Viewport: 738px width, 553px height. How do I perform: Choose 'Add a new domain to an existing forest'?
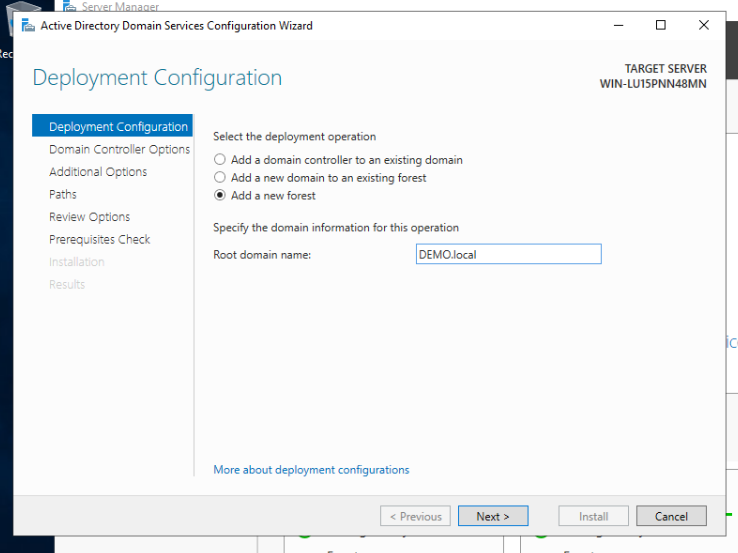[220, 178]
